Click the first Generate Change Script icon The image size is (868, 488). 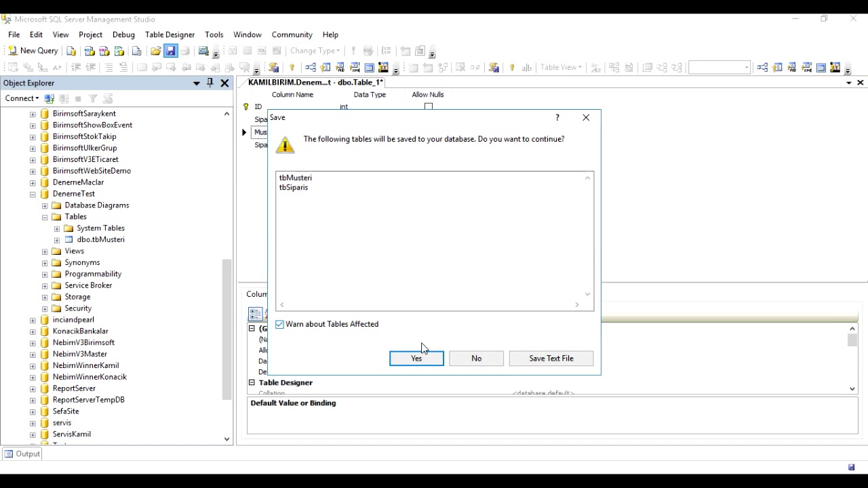click(x=273, y=67)
